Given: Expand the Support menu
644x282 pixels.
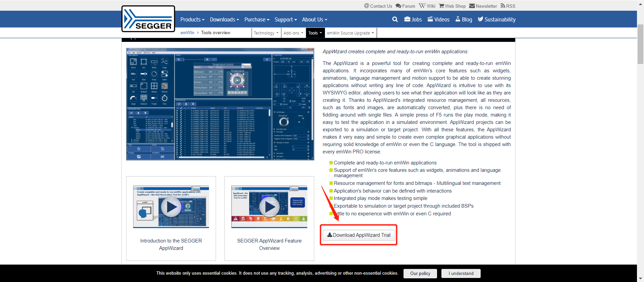Looking at the screenshot, I should (286, 19).
